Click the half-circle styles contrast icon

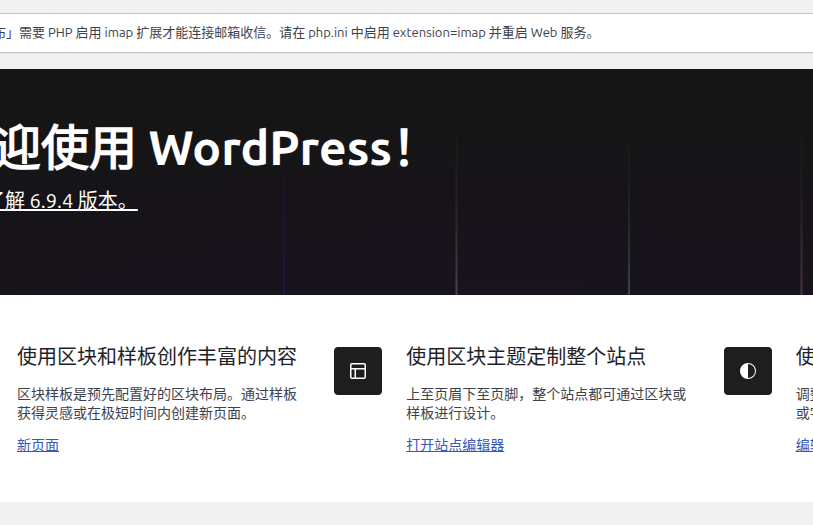pyautogui.click(x=747, y=371)
